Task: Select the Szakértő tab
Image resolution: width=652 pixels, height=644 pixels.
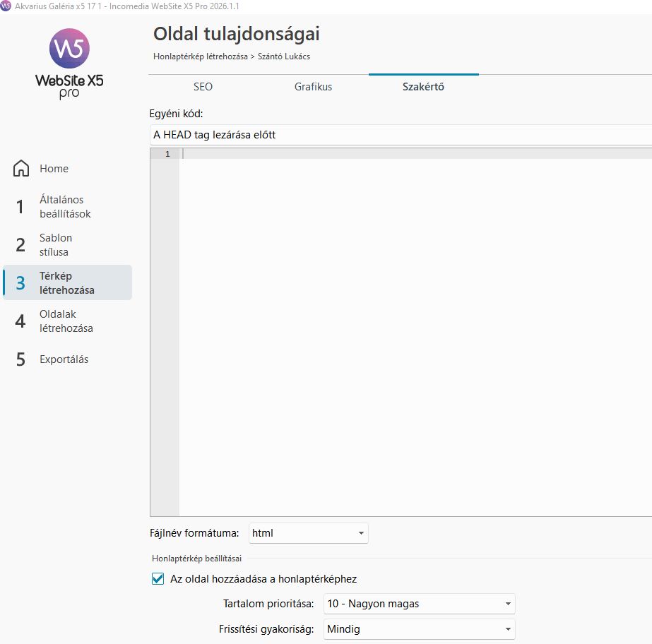Action: click(423, 87)
